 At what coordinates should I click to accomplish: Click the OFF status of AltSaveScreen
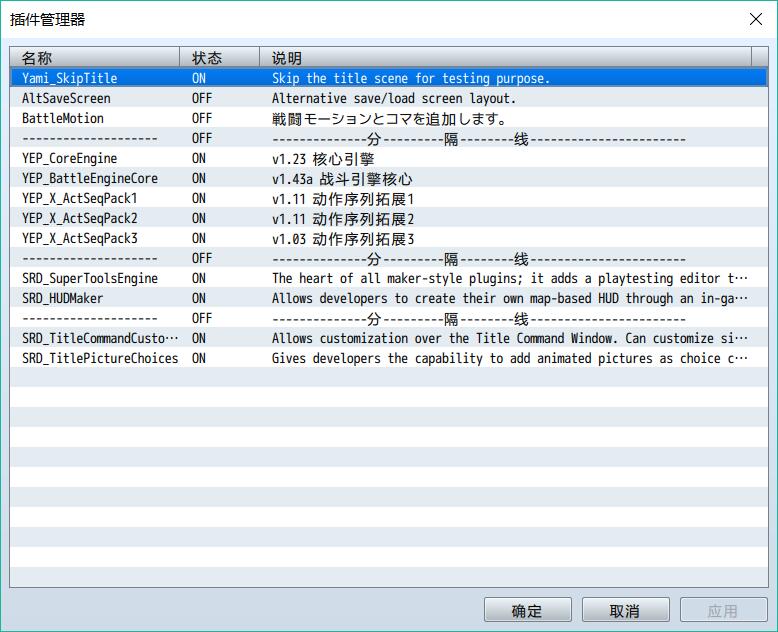(202, 98)
